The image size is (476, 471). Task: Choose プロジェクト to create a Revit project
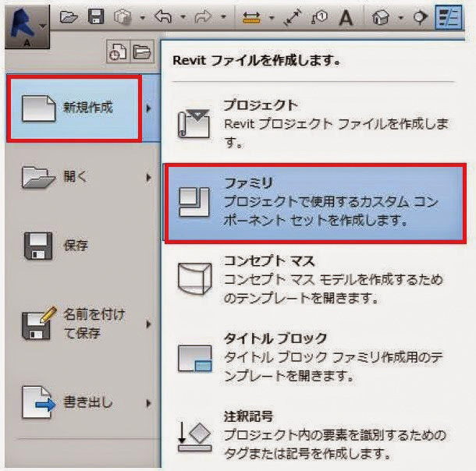(314, 125)
